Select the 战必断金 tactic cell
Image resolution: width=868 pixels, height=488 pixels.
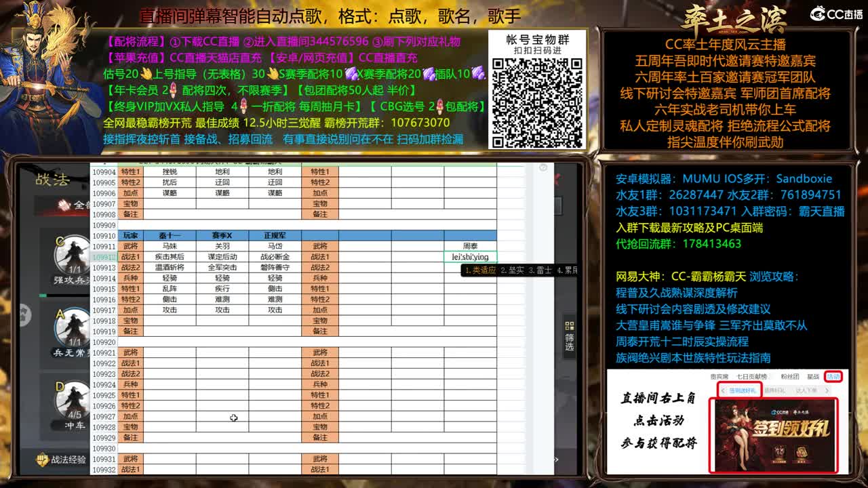[x=275, y=257]
